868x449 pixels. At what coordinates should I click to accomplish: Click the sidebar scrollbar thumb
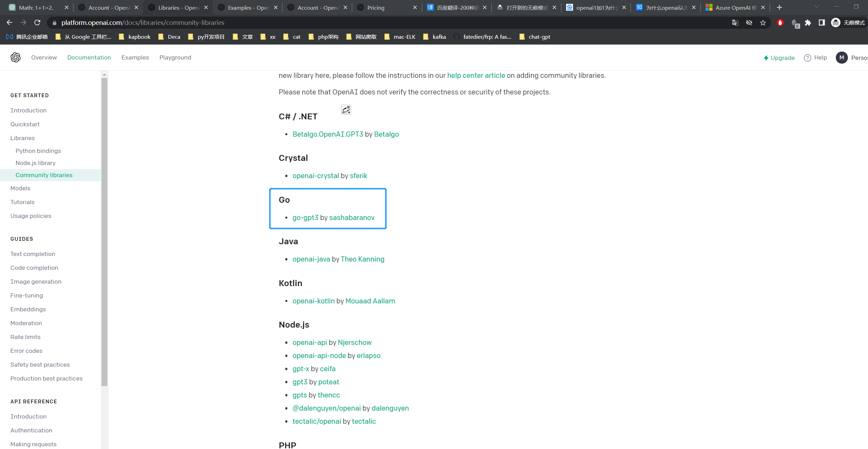tap(104, 232)
